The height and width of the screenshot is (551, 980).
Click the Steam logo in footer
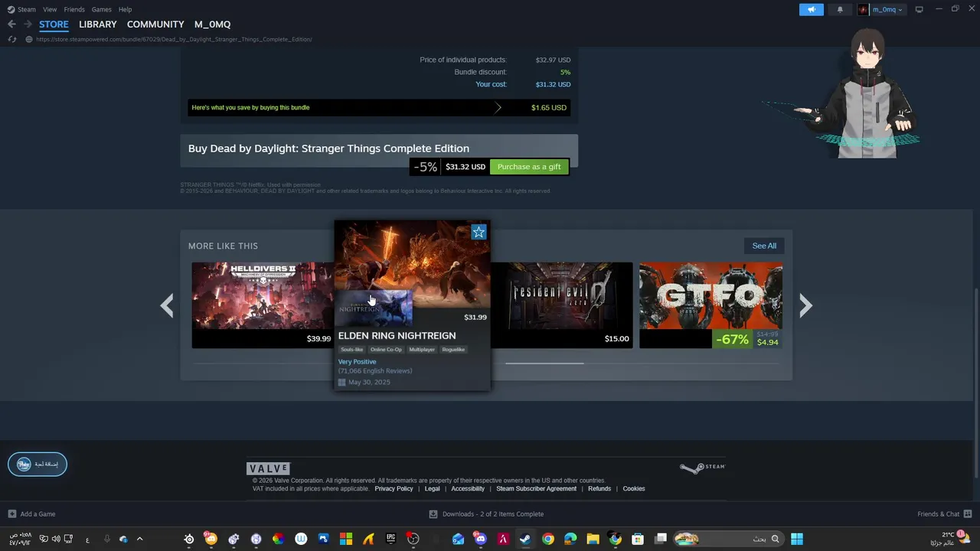point(702,468)
